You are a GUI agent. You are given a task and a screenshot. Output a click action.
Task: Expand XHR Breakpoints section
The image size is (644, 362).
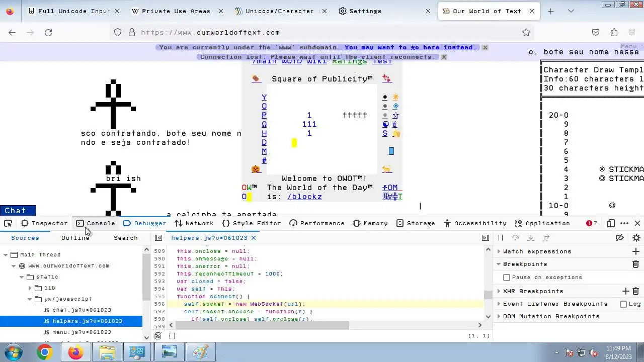(499, 291)
